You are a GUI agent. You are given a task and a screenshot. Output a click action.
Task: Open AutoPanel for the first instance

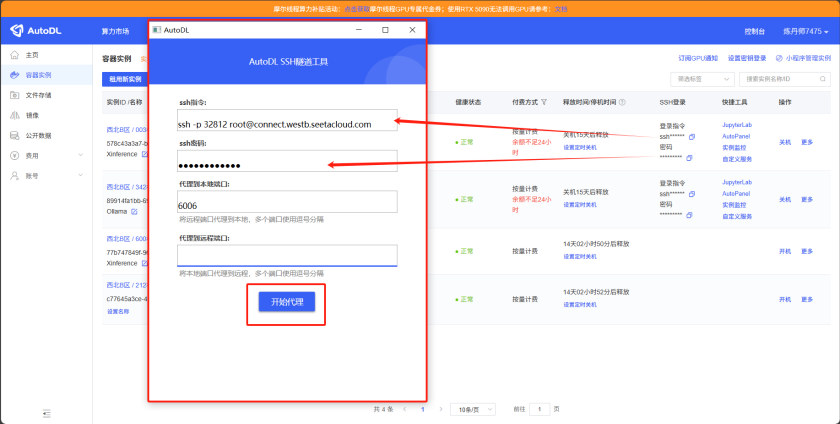tap(736, 136)
